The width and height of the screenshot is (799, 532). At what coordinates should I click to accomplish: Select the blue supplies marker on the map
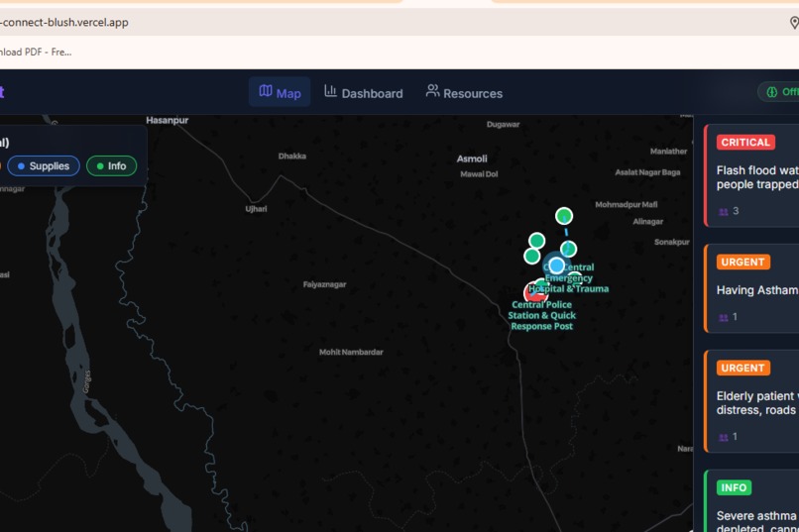(556, 266)
